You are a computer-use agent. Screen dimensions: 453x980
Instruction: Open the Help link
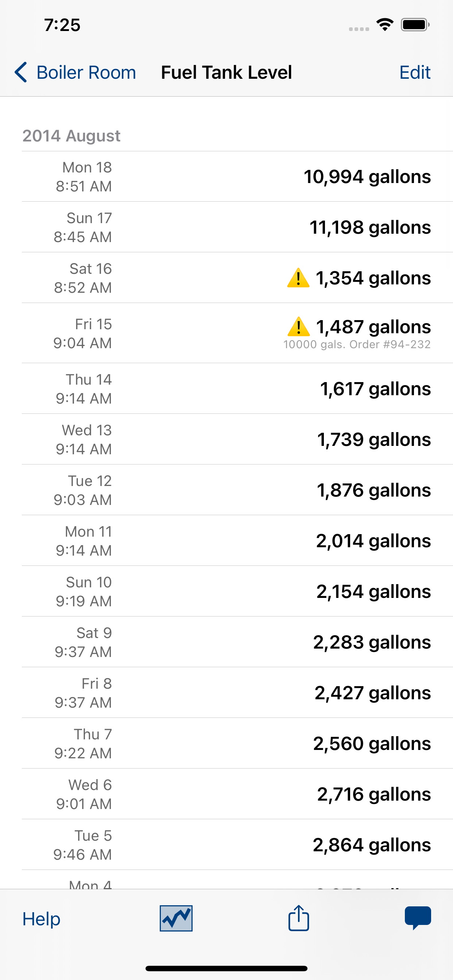click(41, 919)
